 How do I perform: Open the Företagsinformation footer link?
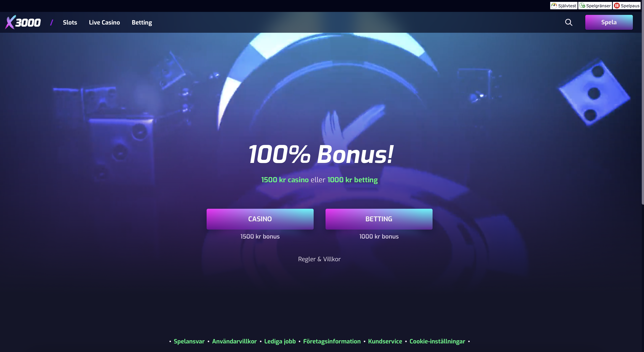332,341
